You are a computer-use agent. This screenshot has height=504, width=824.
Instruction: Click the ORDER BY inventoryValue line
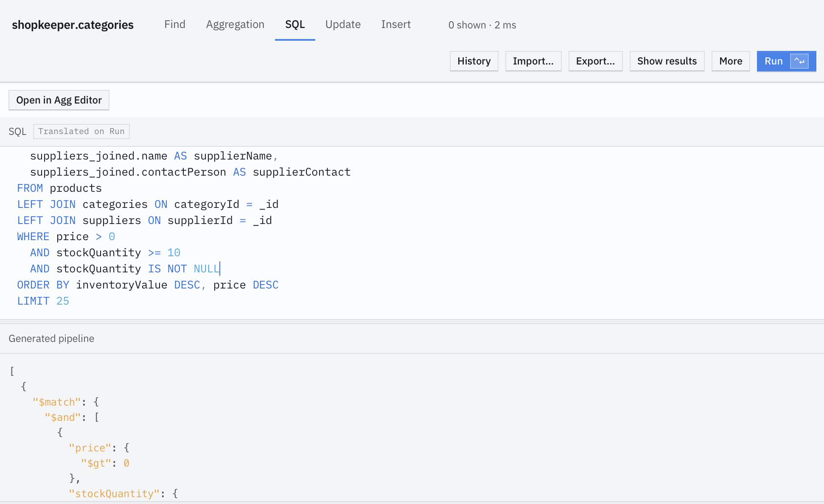point(148,285)
